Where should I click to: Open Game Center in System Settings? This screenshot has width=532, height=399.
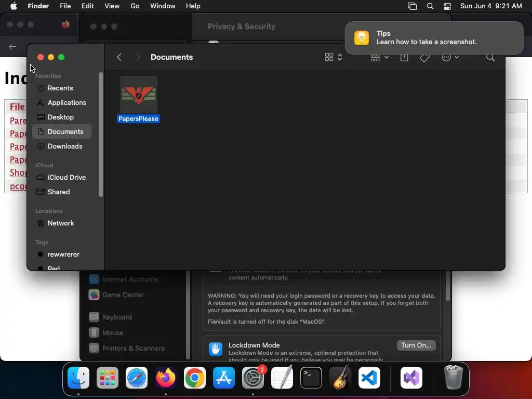click(116, 295)
